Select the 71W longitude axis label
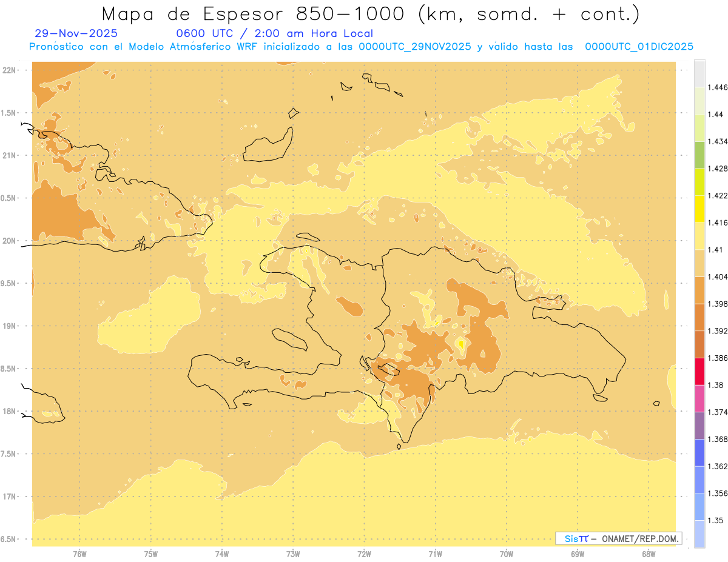 point(435,554)
